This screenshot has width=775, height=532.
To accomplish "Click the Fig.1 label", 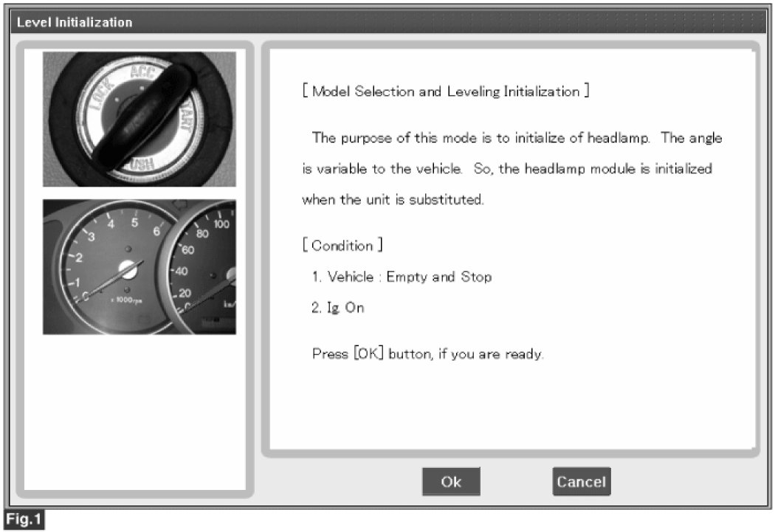I will pyautogui.click(x=24, y=520).
